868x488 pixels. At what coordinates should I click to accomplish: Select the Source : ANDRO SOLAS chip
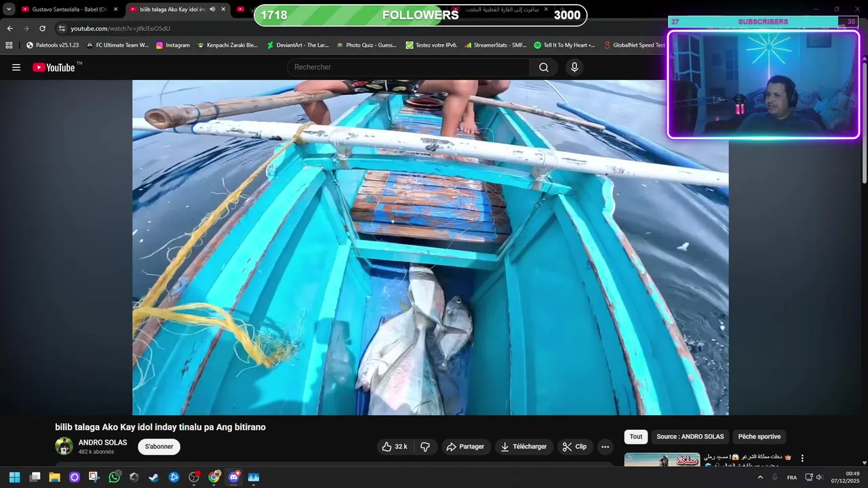pos(690,436)
